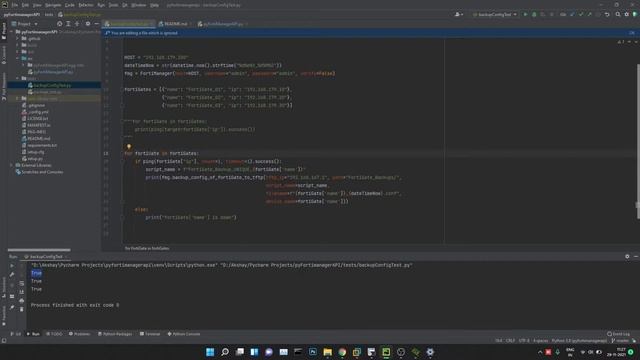
Task: Expand External Libraries node
Action: point(11,165)
